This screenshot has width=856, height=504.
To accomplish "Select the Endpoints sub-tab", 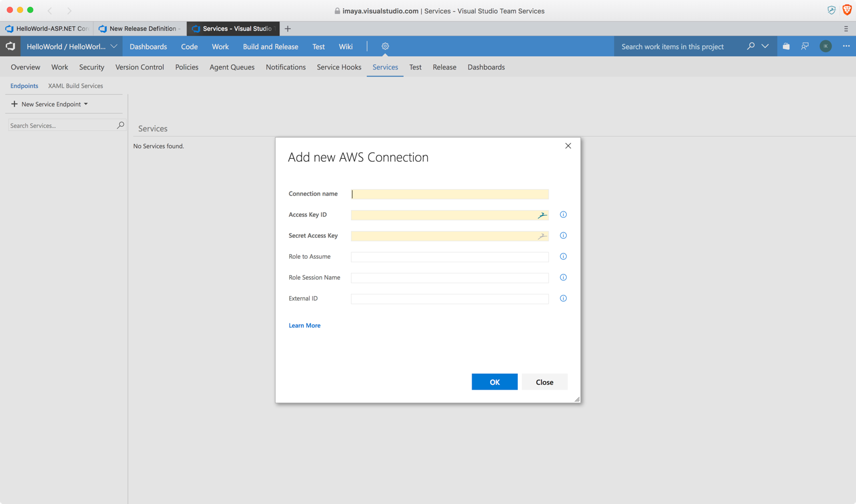I will tap(24, 86).
